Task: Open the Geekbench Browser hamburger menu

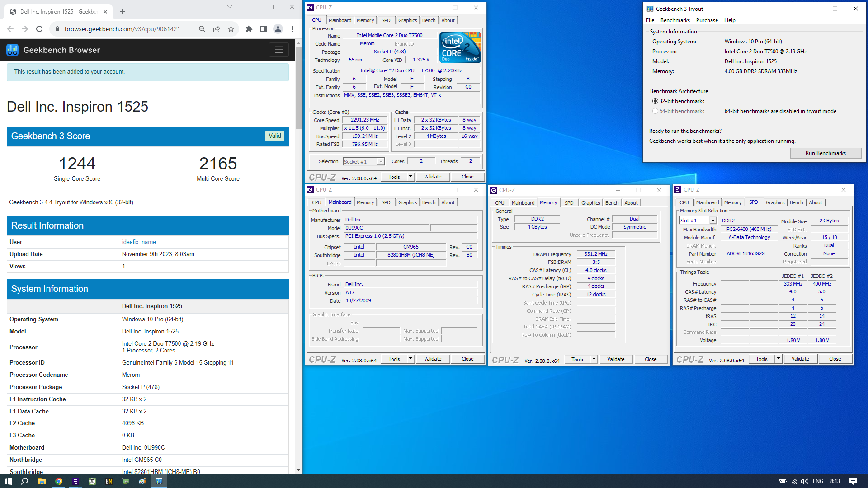Action: (x=279, y=50)
